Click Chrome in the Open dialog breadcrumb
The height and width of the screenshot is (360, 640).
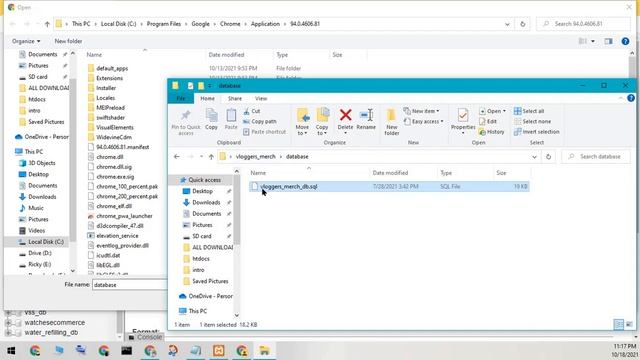tap(230, 24)
